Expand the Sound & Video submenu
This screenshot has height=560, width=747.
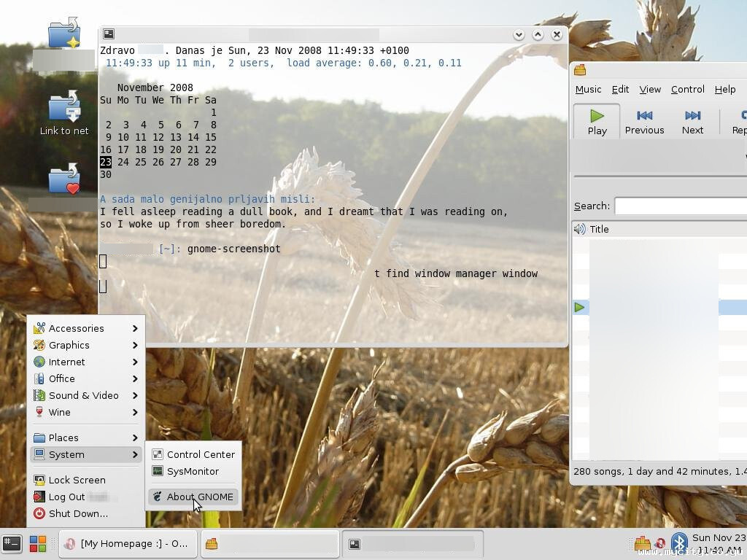[84, 395]
